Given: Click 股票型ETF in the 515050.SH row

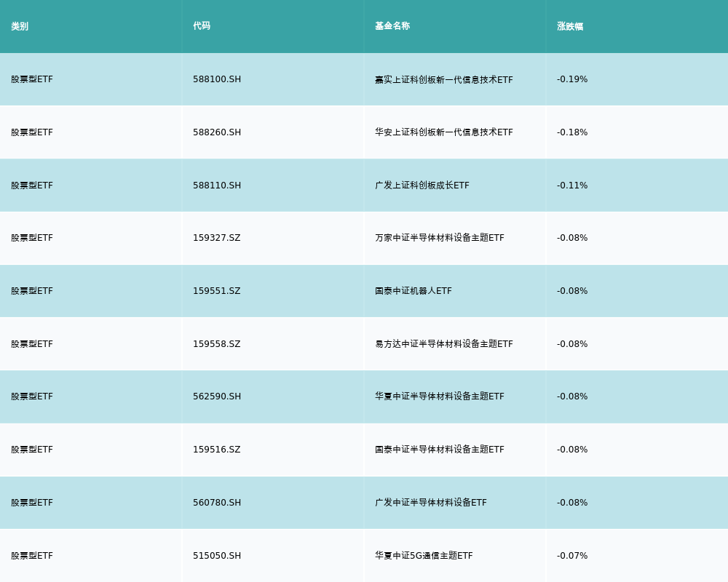Looking at the screenshot, I should tap(32, 556).
